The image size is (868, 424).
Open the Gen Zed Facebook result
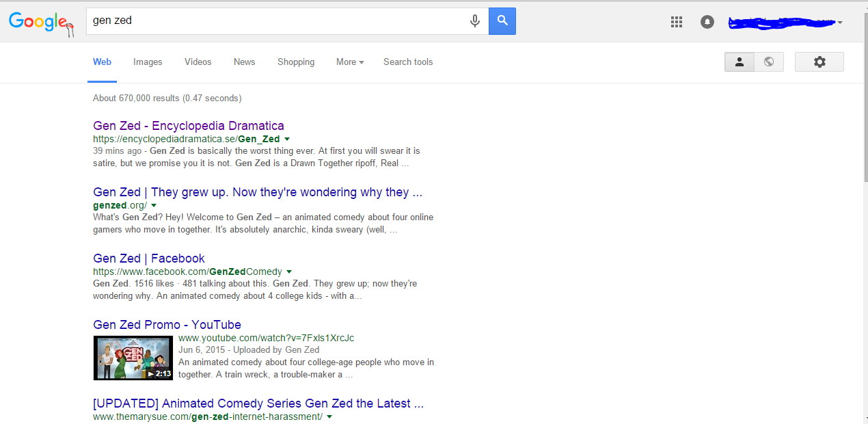[149, 259]
